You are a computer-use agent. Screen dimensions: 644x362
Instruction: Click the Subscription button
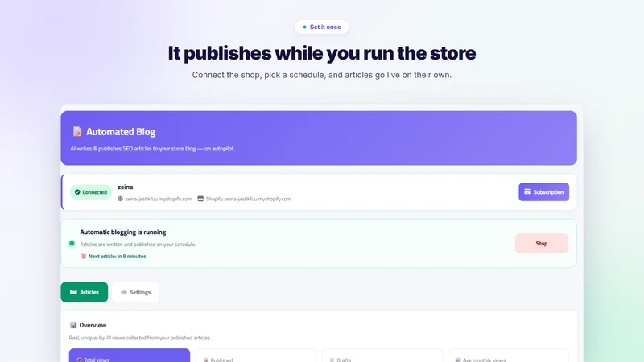[x=543, y=191]
